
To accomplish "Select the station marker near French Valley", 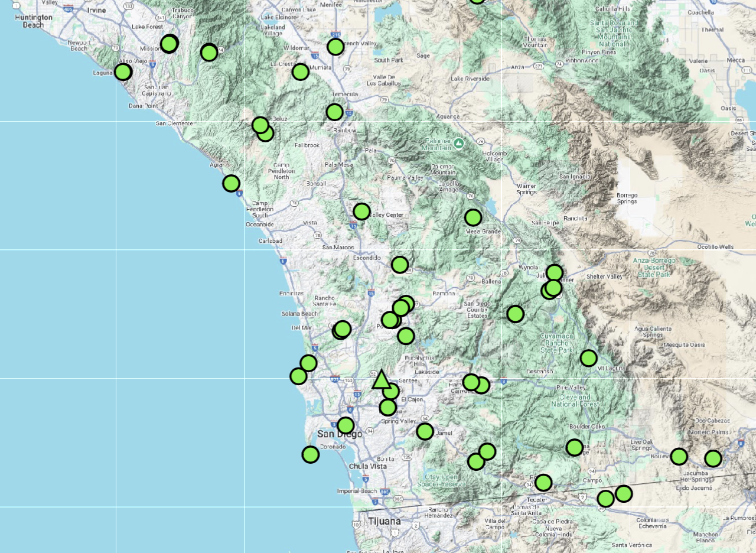I will pos(335,47).
